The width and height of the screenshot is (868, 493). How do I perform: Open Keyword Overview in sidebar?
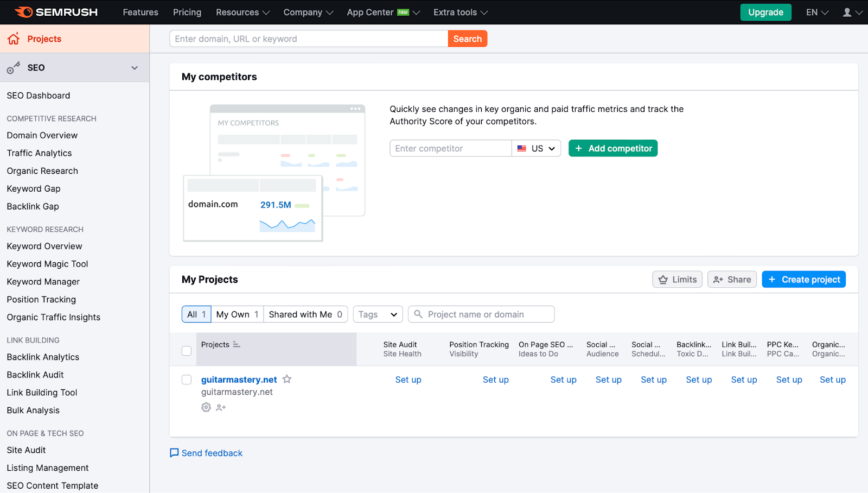coord(44,246)
